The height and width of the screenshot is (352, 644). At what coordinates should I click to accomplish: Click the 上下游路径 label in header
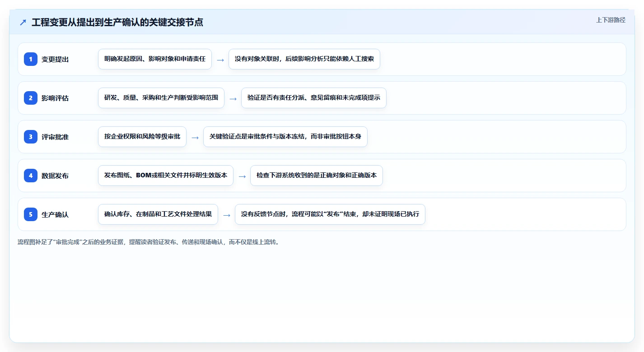(x=611, y=20)
